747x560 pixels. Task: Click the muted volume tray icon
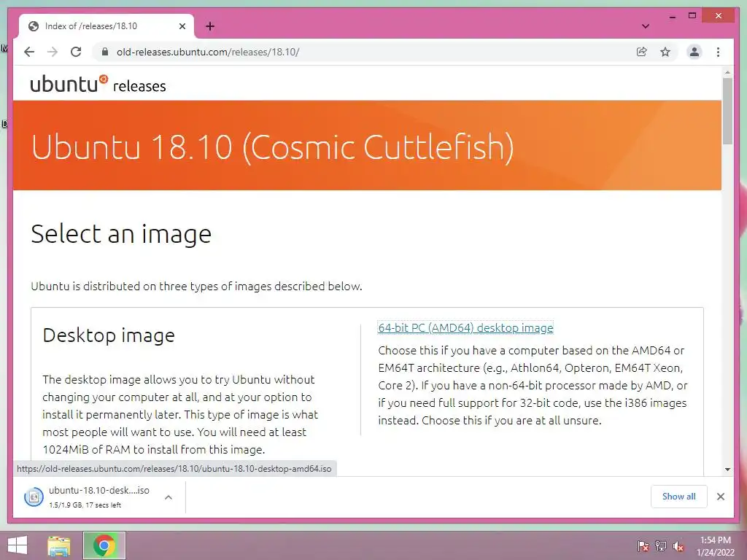coord(678,545)
